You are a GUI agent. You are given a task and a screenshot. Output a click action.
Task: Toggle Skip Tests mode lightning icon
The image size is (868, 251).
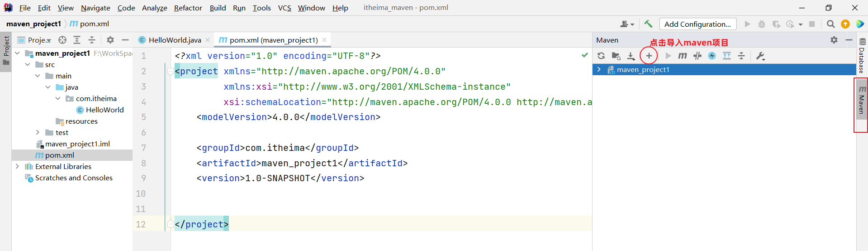pyautogui.click(x=712, y=56)
